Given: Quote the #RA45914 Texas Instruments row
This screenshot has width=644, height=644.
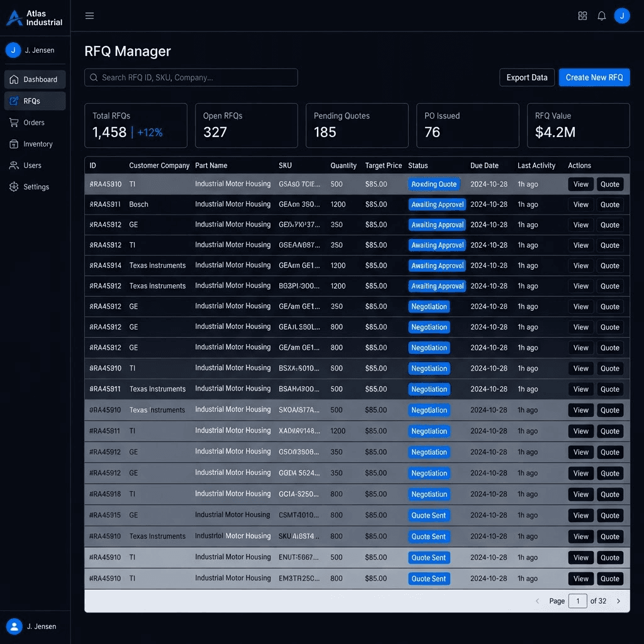Looking at the screenshot, I should click(609, 266).
